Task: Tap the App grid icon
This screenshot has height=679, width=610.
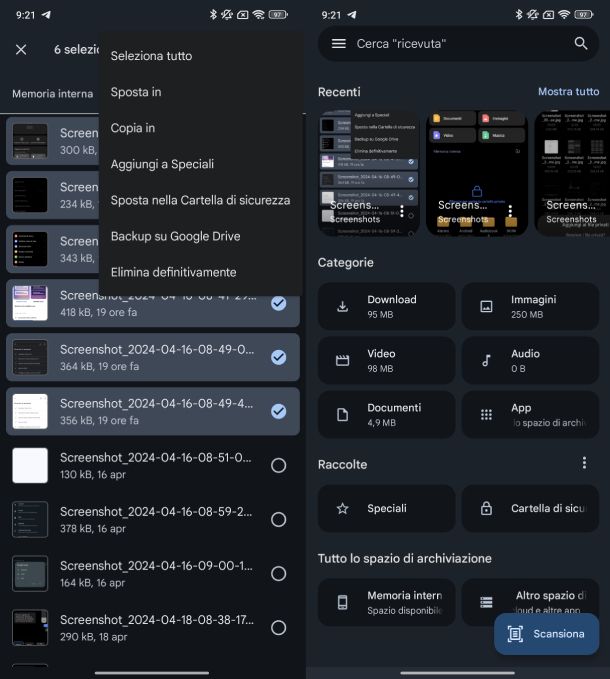Action: [x=486, y=415]
